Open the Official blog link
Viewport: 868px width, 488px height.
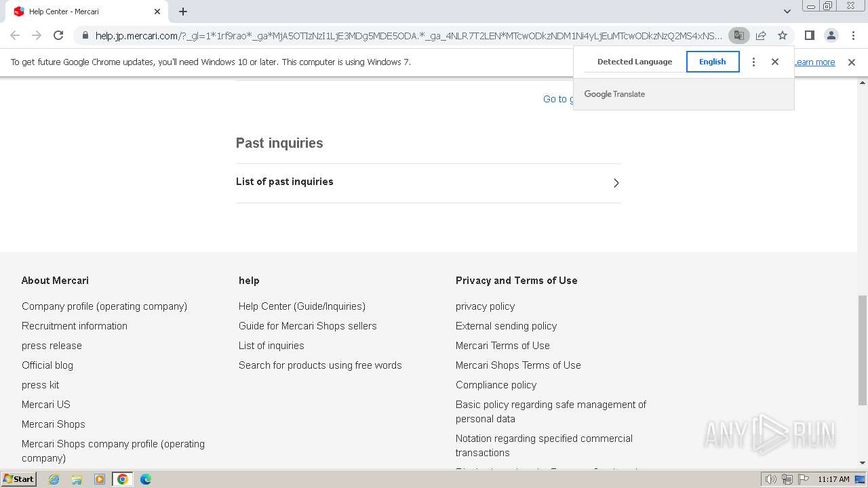tap(47, 365)
